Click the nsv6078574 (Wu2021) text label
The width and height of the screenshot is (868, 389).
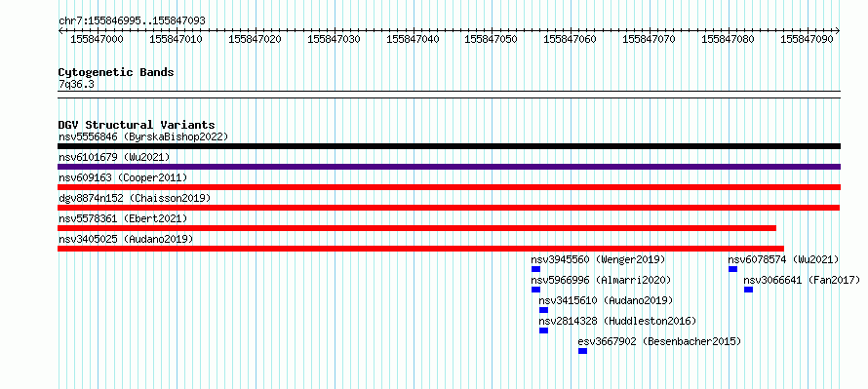tap(784, 259)
